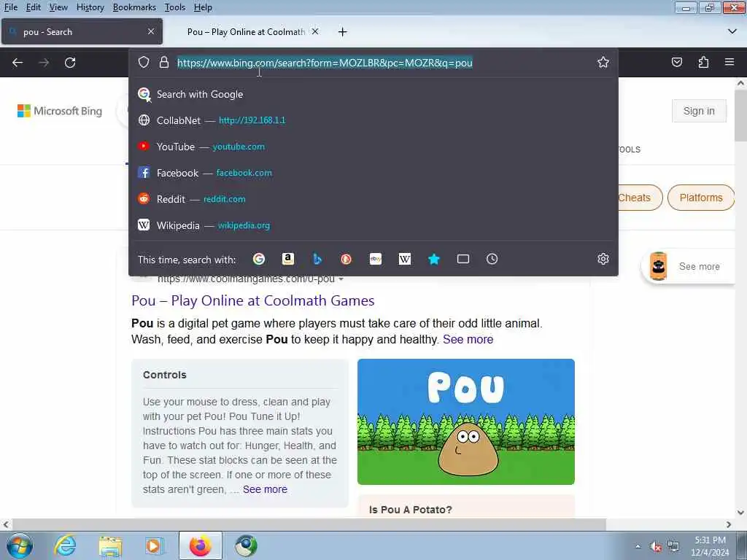
Task: Click See more in Controls box
Action: [x=265, y=489]
